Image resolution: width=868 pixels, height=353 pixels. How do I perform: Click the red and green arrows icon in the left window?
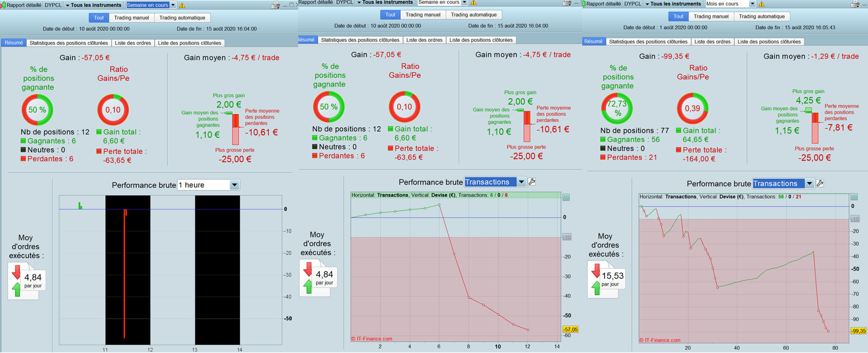pos(17,281)
